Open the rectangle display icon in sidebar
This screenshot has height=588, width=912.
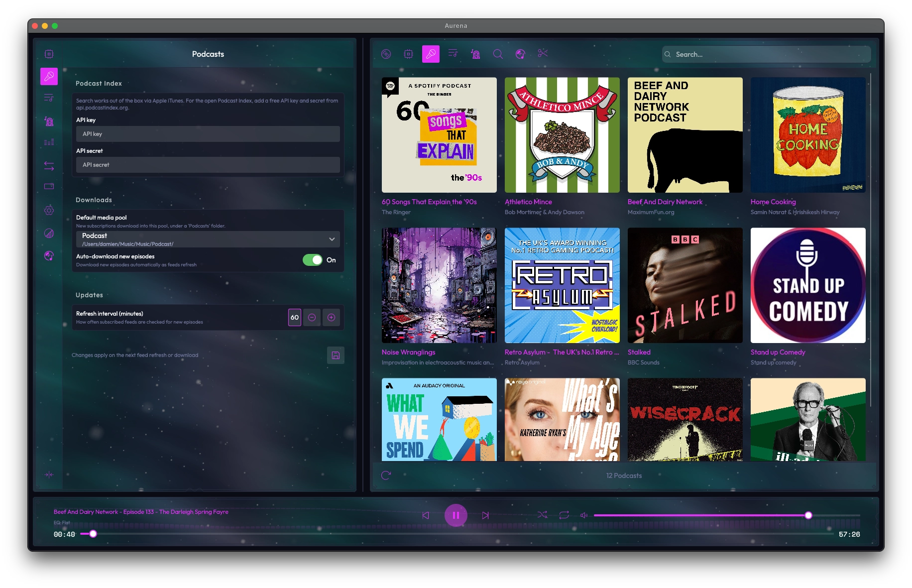[49, 187]
